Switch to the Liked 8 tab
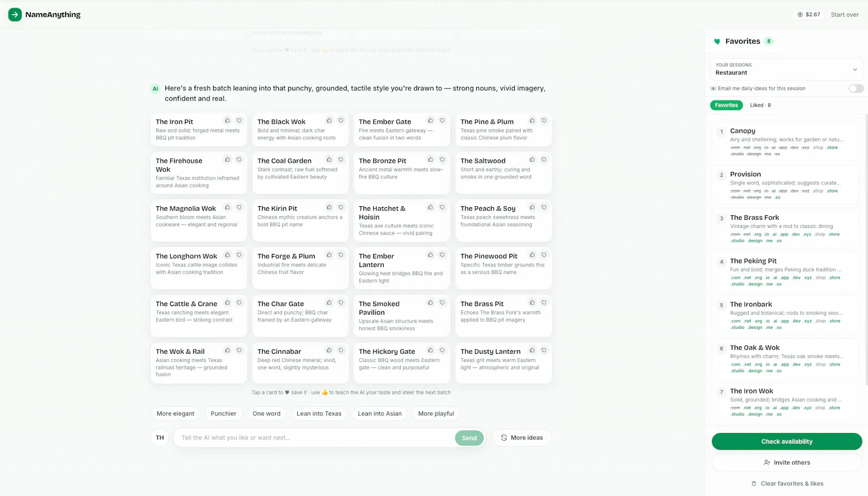The image size is (868, 496). pos(760,105)
